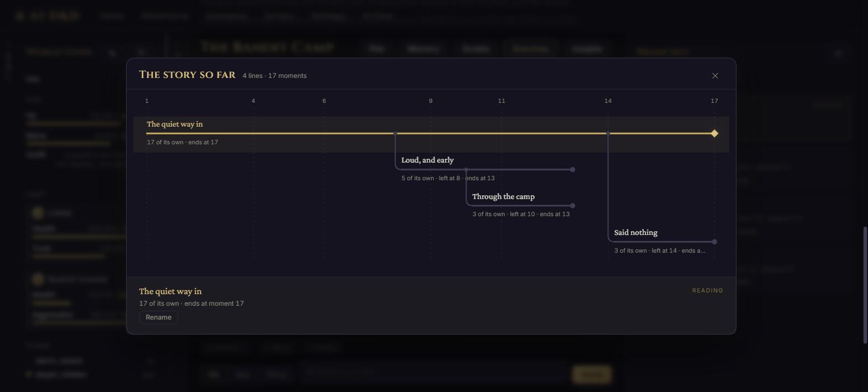
Task: Click moment 9 on the timeline axis
Action: [x=431, y=101]
